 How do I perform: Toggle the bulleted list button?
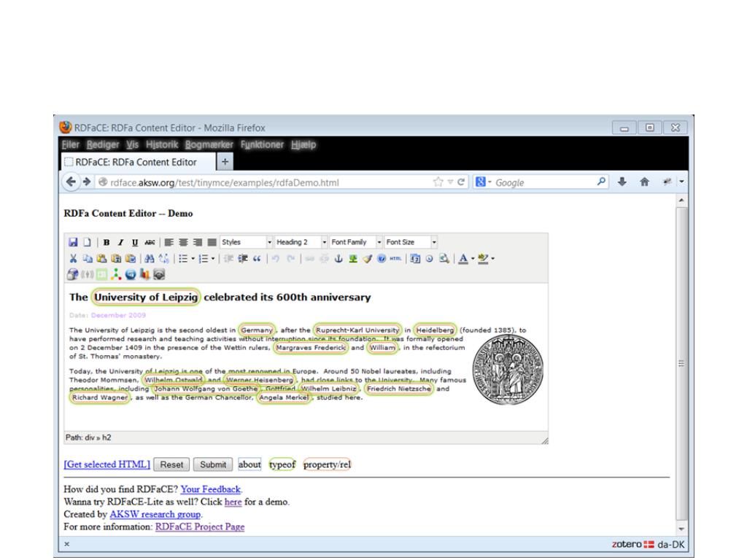[183, 259]
